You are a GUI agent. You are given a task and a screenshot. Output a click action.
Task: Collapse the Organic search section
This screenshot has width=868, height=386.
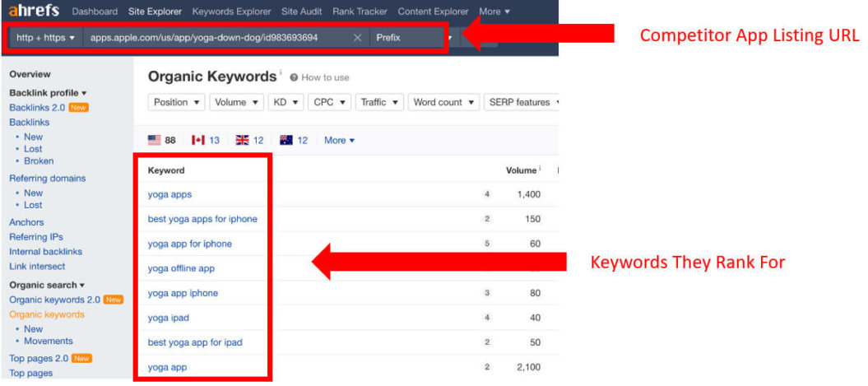[47, 286]
